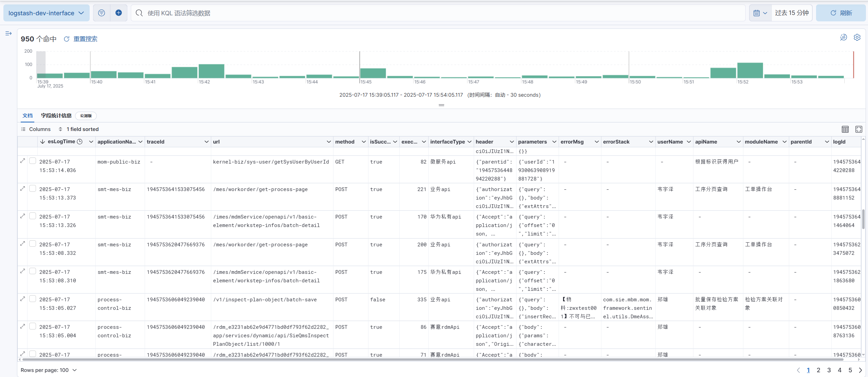
Task: Open display density table icon
Action: [x=845, y=129]
